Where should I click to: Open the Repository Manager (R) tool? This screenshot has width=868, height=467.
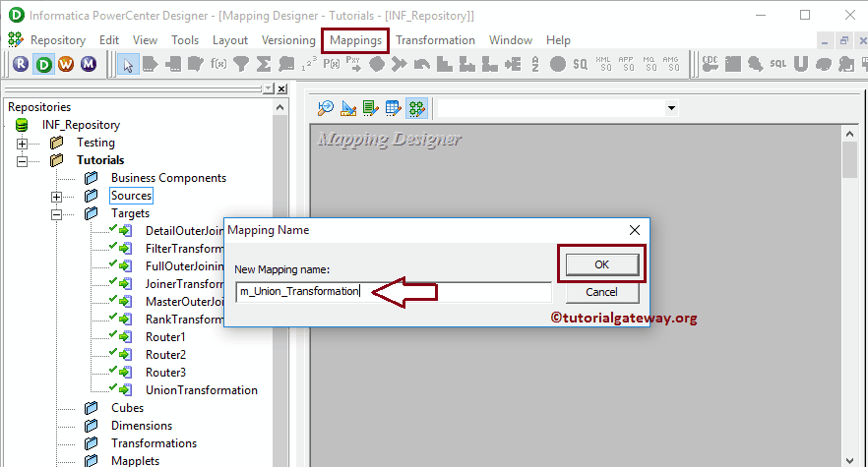[21, 64]
